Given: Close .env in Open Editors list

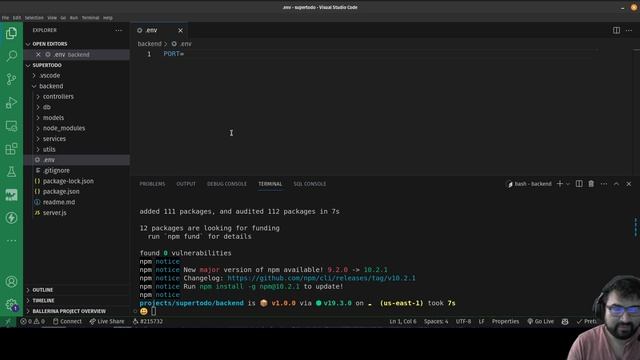Looking at the screenshot, I should (38, 54).
